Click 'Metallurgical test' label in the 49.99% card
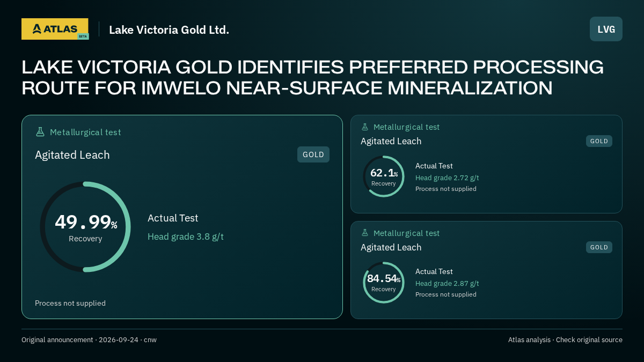 [85, 132]
